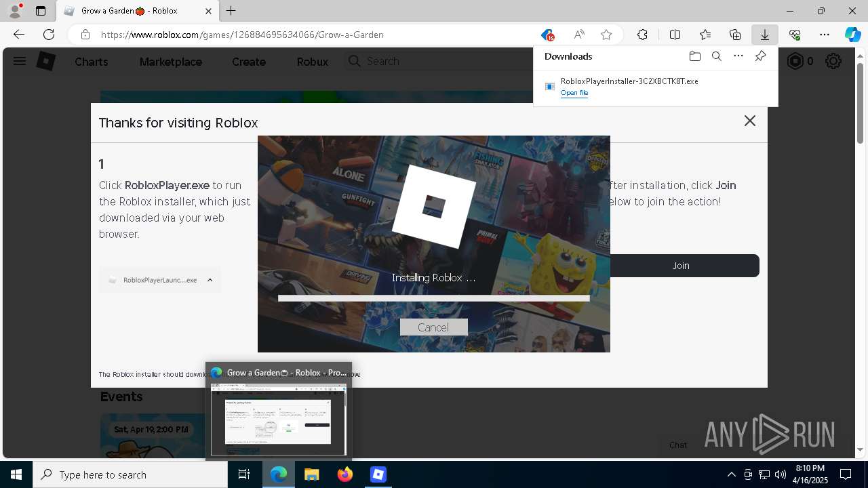The image size is (868, 488).
Task: Open downloads folder in Downloads panel
Action: [694, 56]
